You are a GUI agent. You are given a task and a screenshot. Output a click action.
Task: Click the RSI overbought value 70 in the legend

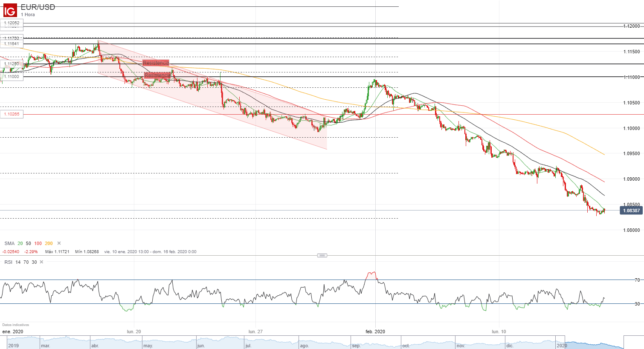[26, 262]
